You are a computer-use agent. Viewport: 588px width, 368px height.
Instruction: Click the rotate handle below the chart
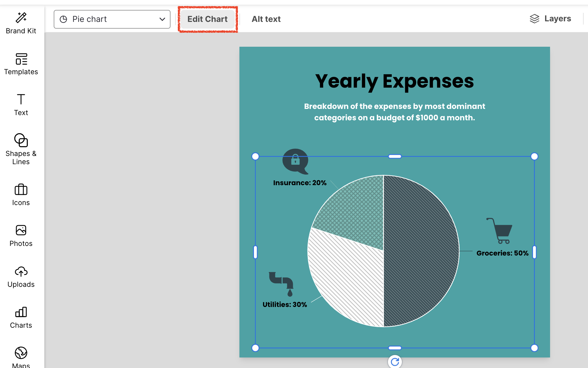pyautogui.click(x=395, y=362)
